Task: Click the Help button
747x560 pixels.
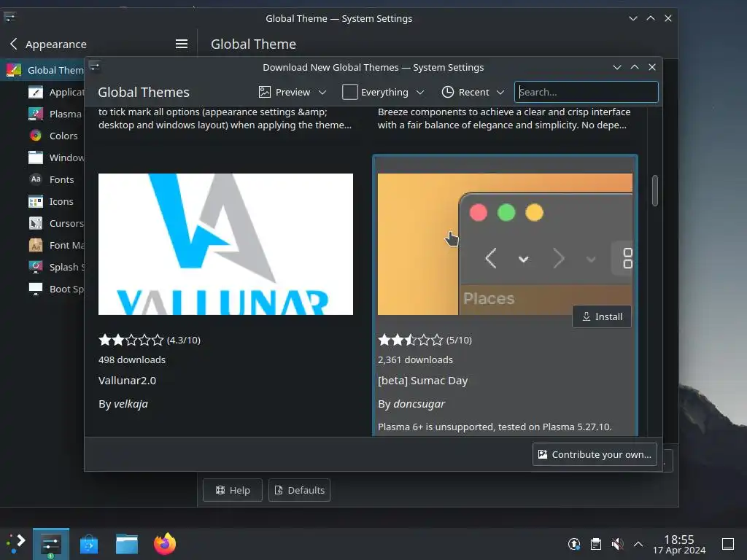Action: click(233, 490)
